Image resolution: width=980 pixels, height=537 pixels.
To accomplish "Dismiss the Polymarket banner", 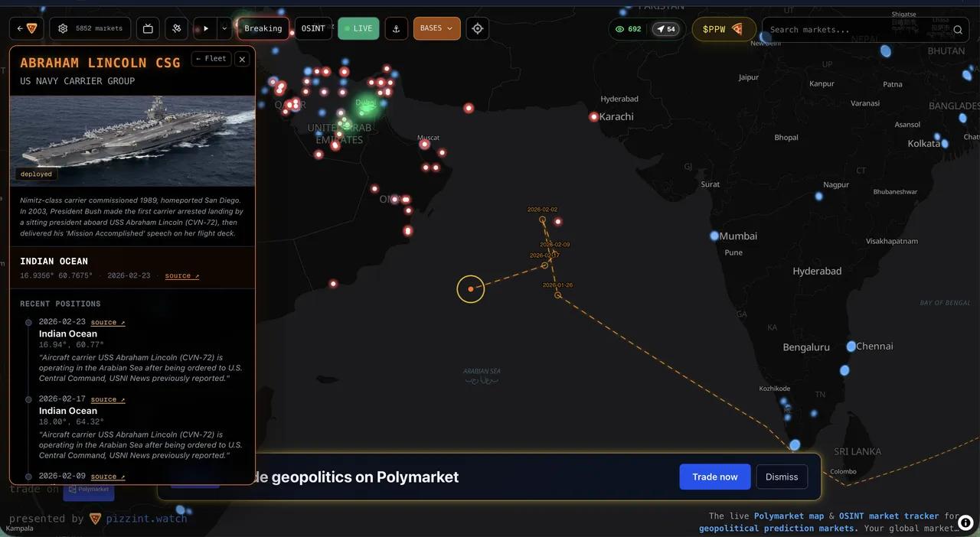I will (782, 477).
